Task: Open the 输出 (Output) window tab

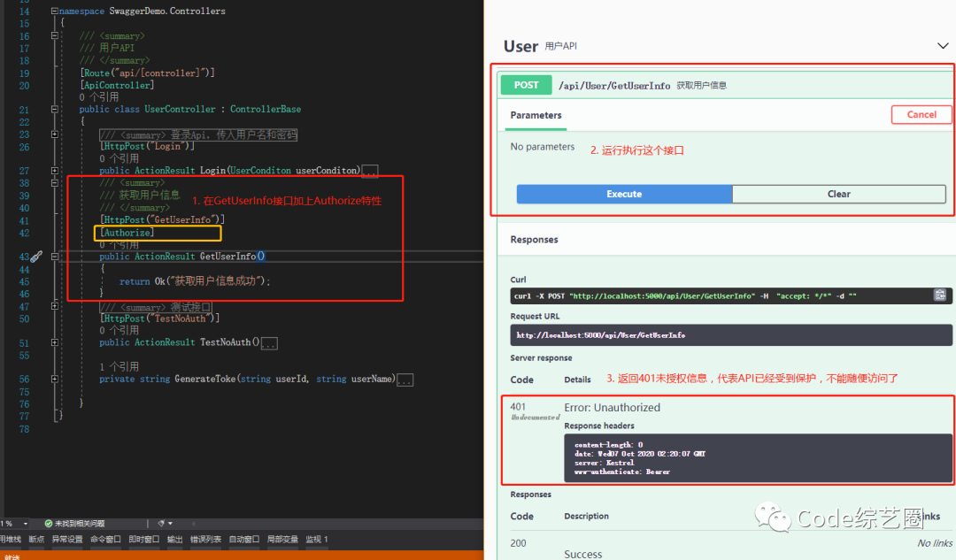Action: click(175, 540)
